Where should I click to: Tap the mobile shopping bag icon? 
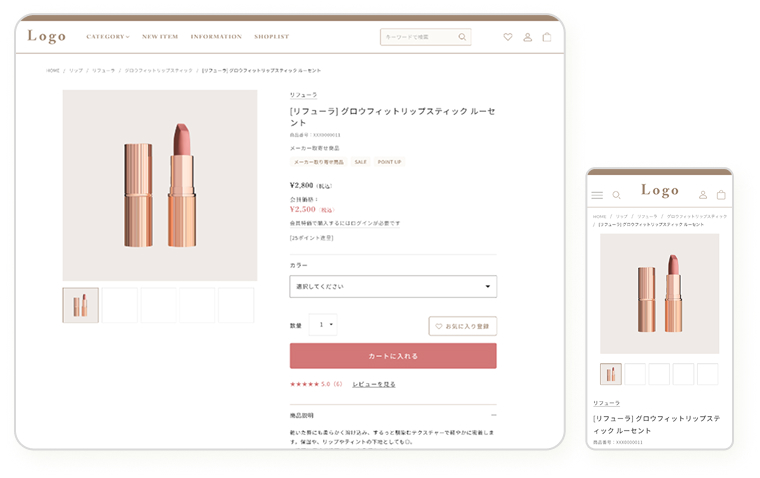721,195
